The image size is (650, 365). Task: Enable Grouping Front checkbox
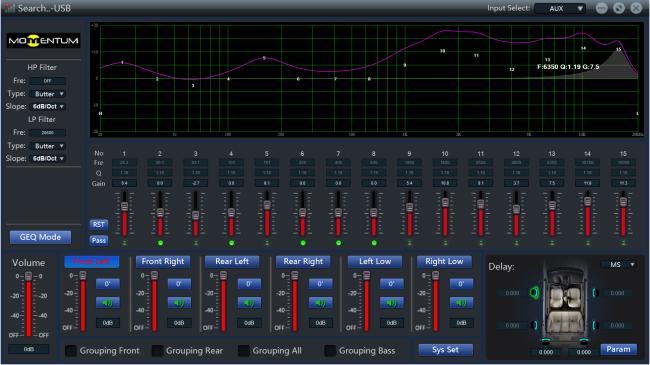coord(71,351)
